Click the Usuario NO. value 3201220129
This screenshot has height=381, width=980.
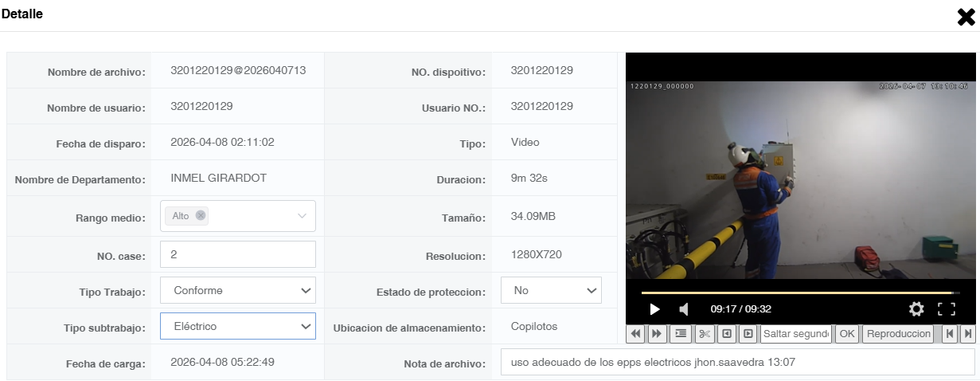[x=542, y=106]
